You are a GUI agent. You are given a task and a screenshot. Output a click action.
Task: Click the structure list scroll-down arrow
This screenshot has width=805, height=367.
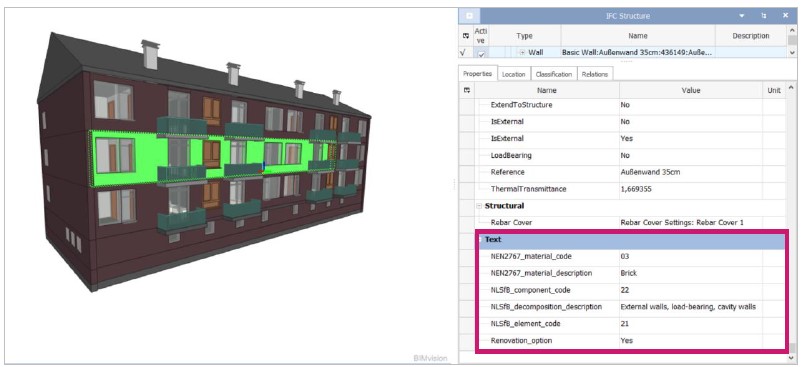pyautogui.click(x=791, y=53)
